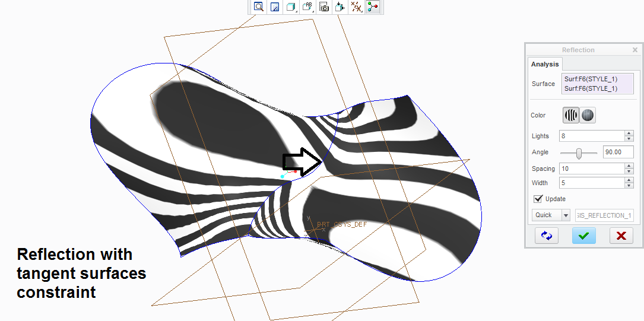Increase the Width stepper
644x321 pixels.
(629, 180)
